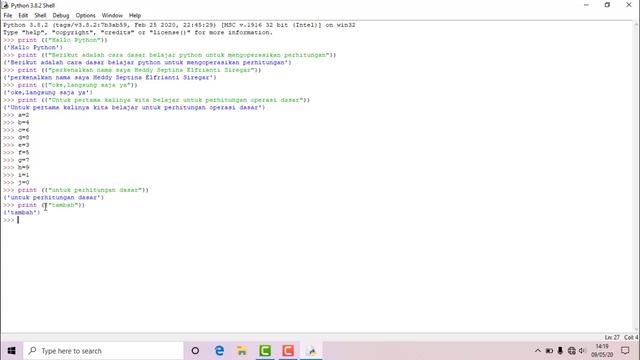Click the output ('Hallo Python')
The height and width of the screenshot is (360, 640).
(x=33, y=47)
